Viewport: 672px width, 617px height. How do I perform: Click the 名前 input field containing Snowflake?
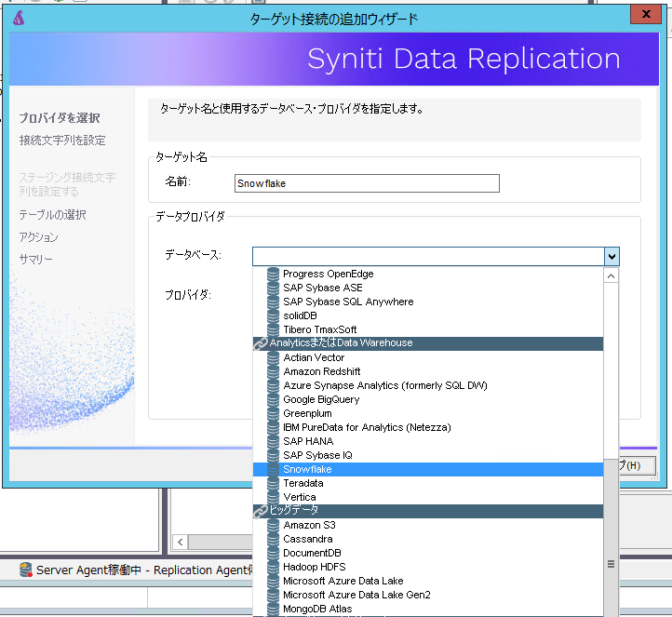pos(367,183)
